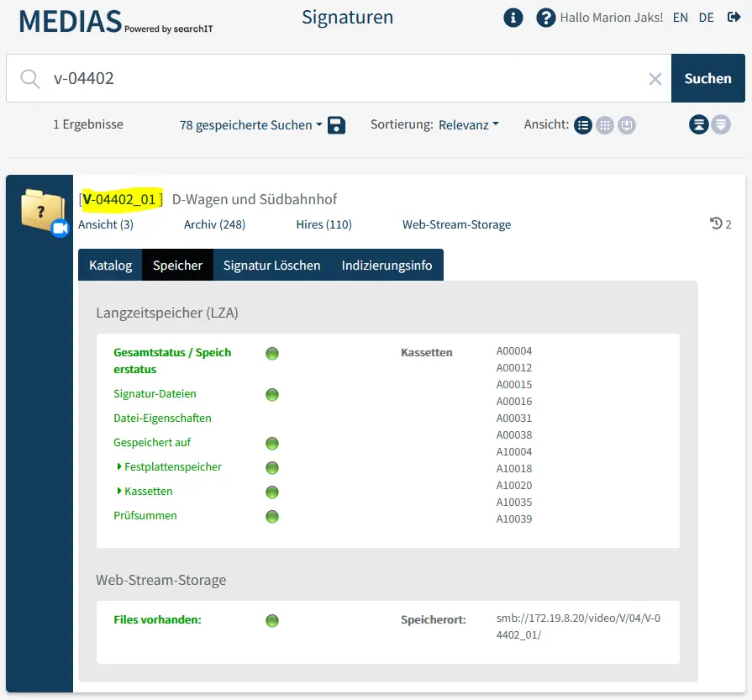
Task: Click the expand all results icon
Action: click(720, 125)
